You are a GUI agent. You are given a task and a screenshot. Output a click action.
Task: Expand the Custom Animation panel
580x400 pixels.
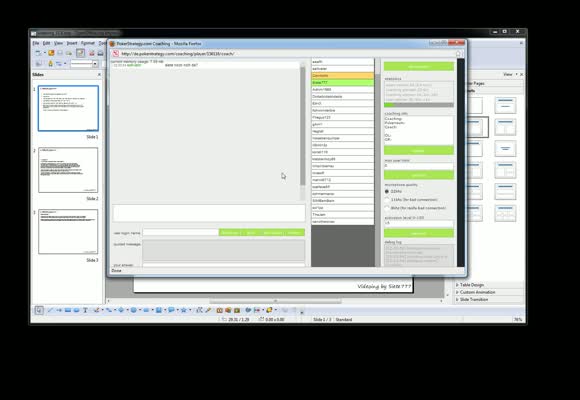[475, 292]
